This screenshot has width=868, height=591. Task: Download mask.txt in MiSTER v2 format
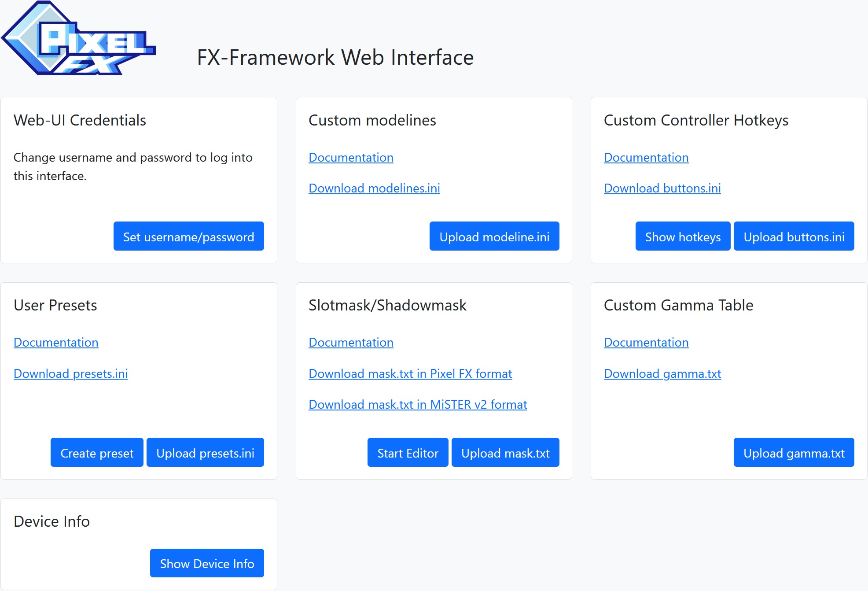pyautogui.click(x=418, y=405)
